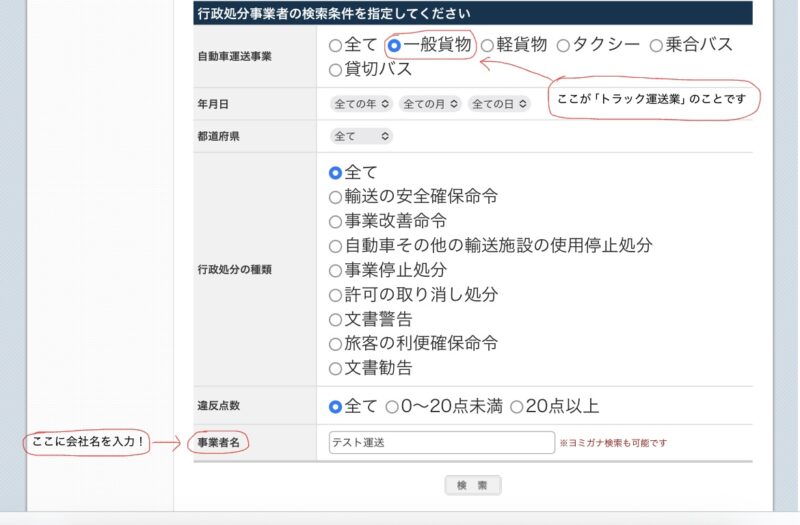Image resolution: width=800 pixels, height=525 pixels.
Task: Open the 全ての年 year dropdown
Action: pos(361,103)
